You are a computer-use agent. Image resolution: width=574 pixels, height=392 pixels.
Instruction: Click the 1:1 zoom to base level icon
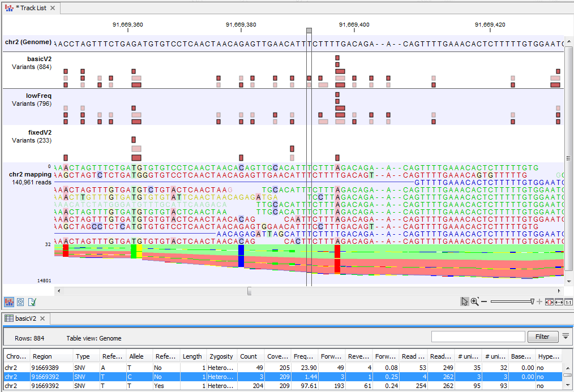pos(568,302)
